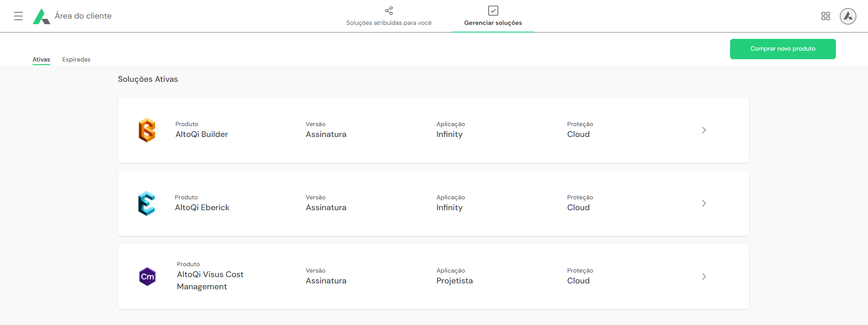Screen dimensions: 868x325
Task: Click the Comprar novo produto button
Action: point(783,49)
